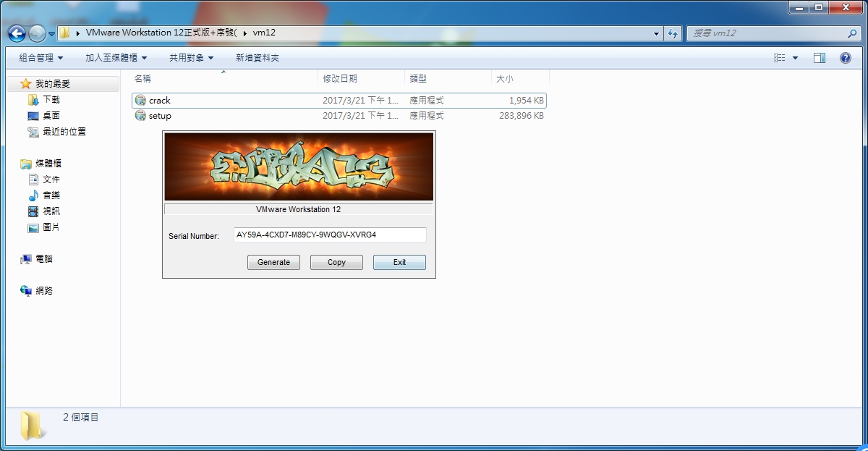
Task: Open the 組合管理 menu
Action: click(x=41, y=57)
